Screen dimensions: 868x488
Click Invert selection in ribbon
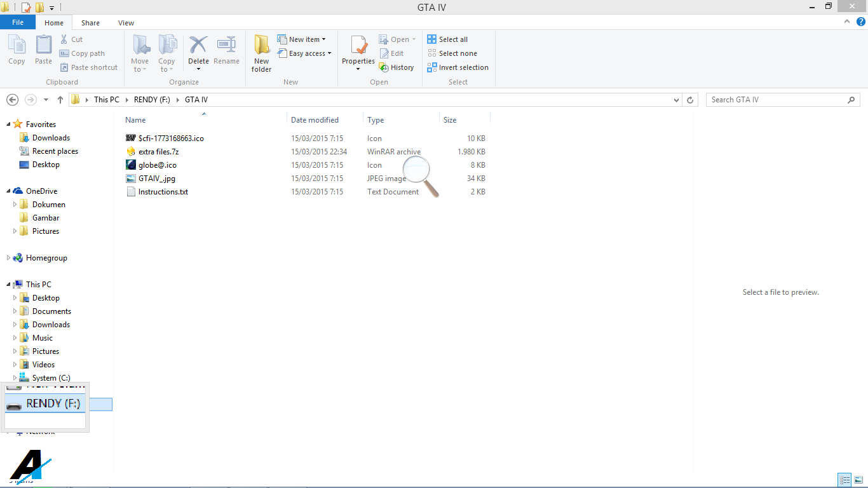pos(458,67)
